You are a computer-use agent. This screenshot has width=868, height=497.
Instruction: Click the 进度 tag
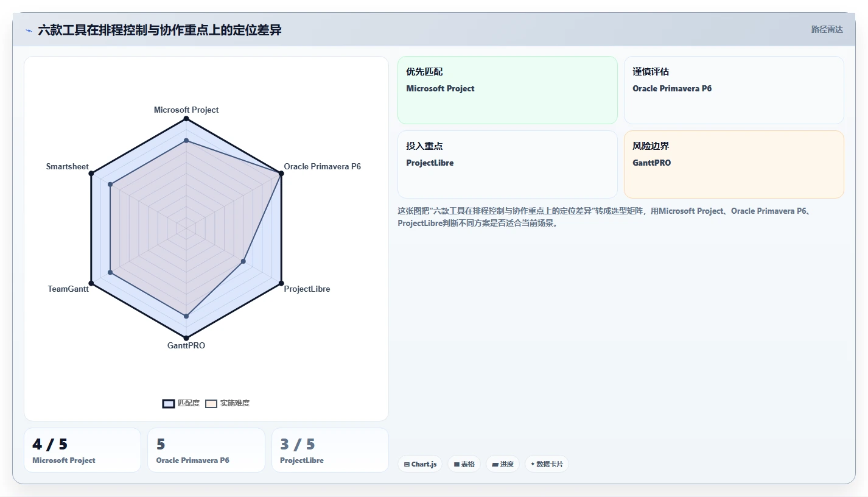pyautogui.click(x=503, y=464)
